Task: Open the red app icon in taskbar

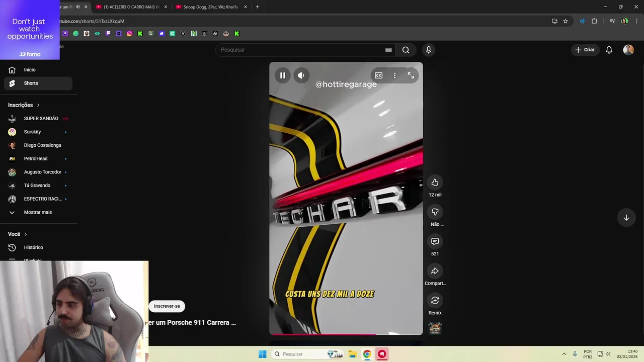Action: pyautogui.click(x=382, y=354)
